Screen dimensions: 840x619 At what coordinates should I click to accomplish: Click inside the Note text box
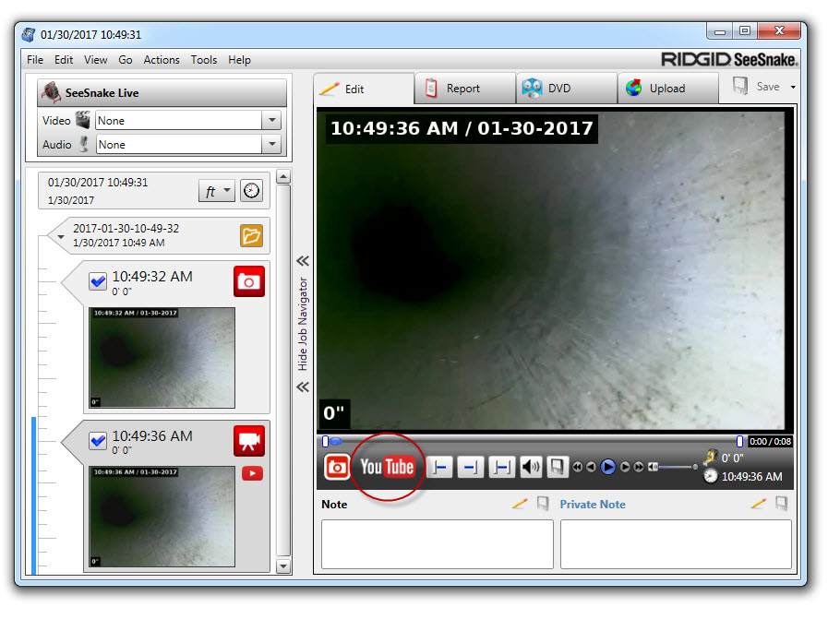(438, 544)
